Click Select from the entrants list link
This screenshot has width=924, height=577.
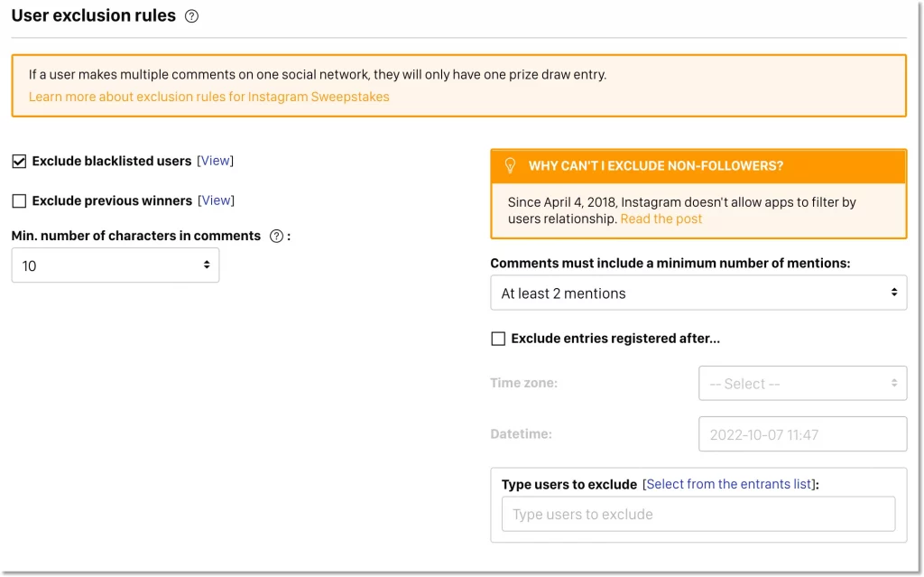pos(729,484)
